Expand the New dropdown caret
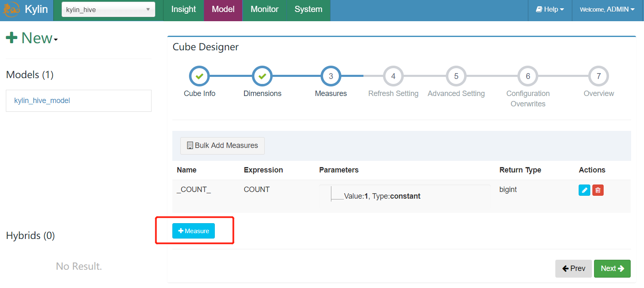 click(x=56, y=40)
